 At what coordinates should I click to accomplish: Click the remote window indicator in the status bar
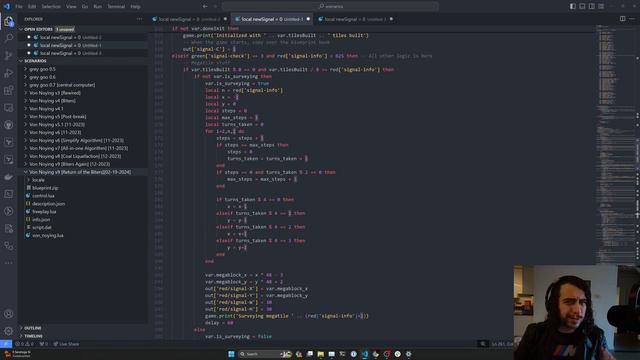6,344
